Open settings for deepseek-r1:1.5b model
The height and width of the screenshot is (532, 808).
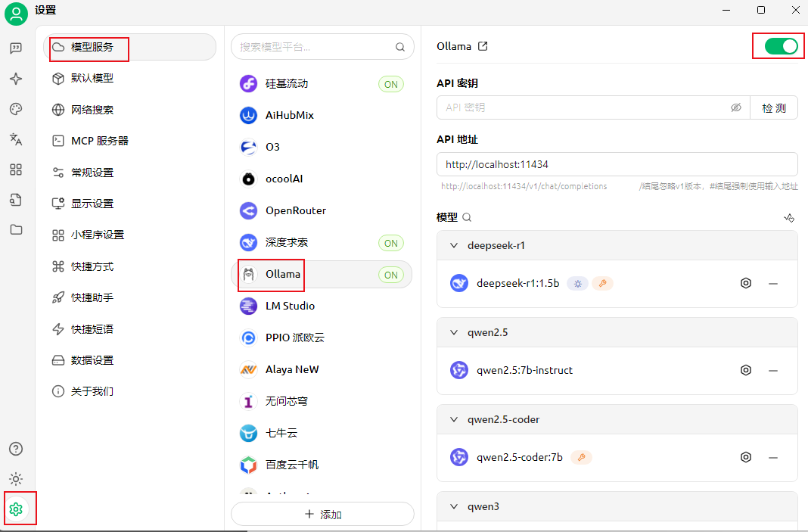tap(746, 283)
